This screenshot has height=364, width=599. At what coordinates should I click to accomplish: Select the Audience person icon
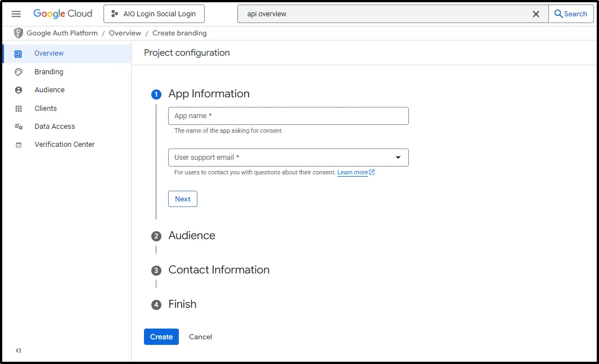click(20, 89)
